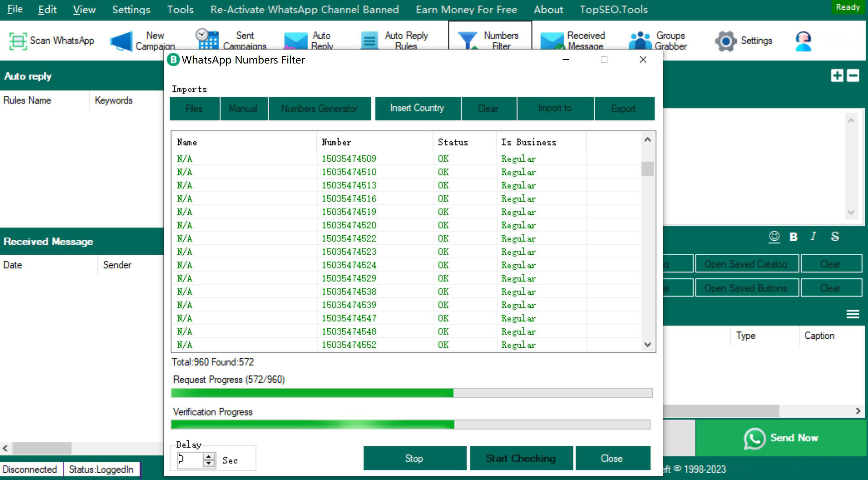Screen dimensions: 868x480
Task: Open the Settings menu in menu bar
Action: point(131,9)
